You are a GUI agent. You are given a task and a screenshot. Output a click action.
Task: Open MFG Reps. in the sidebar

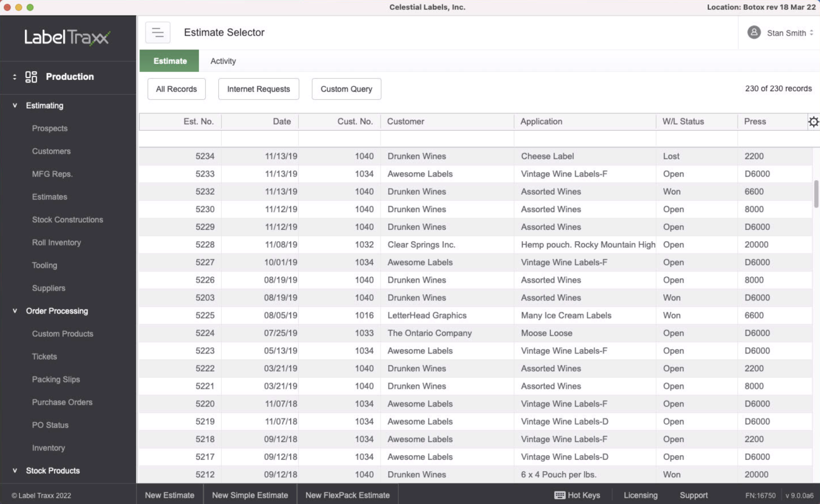coord(52,174)
